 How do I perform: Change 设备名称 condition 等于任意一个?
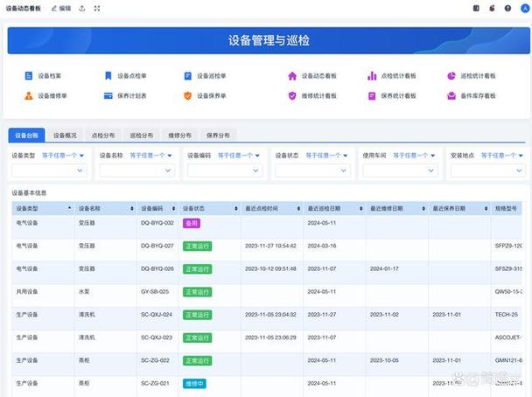point(150,156)
